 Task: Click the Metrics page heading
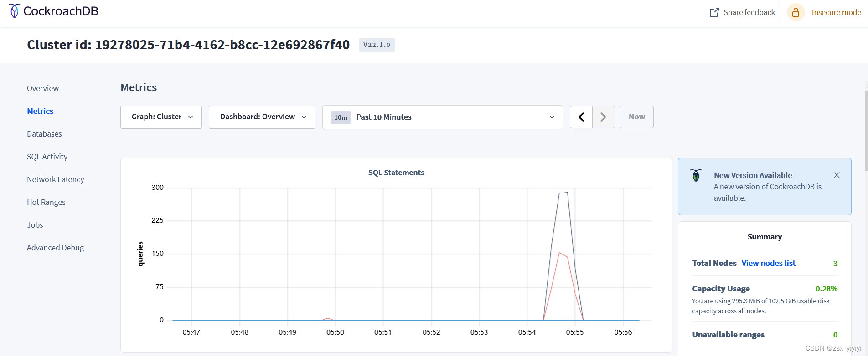139,87
